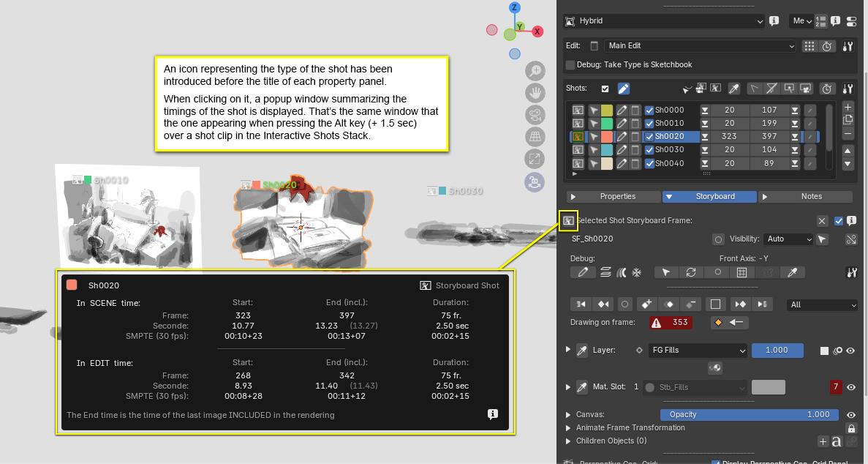868x464 pixels.
Task: Enable Debug: Take Type is Sketchbook checkbox
Action: pos(570,64)
